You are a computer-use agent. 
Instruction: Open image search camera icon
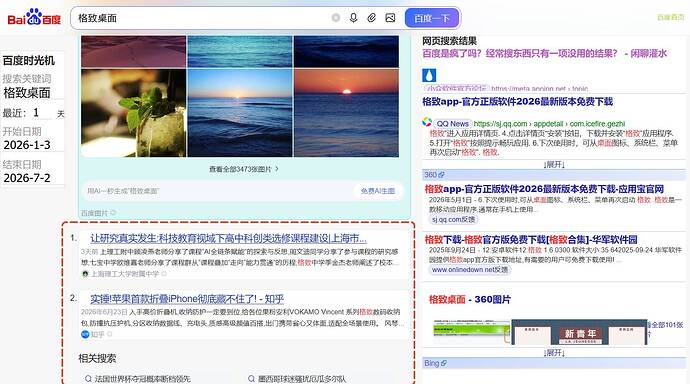390,18
